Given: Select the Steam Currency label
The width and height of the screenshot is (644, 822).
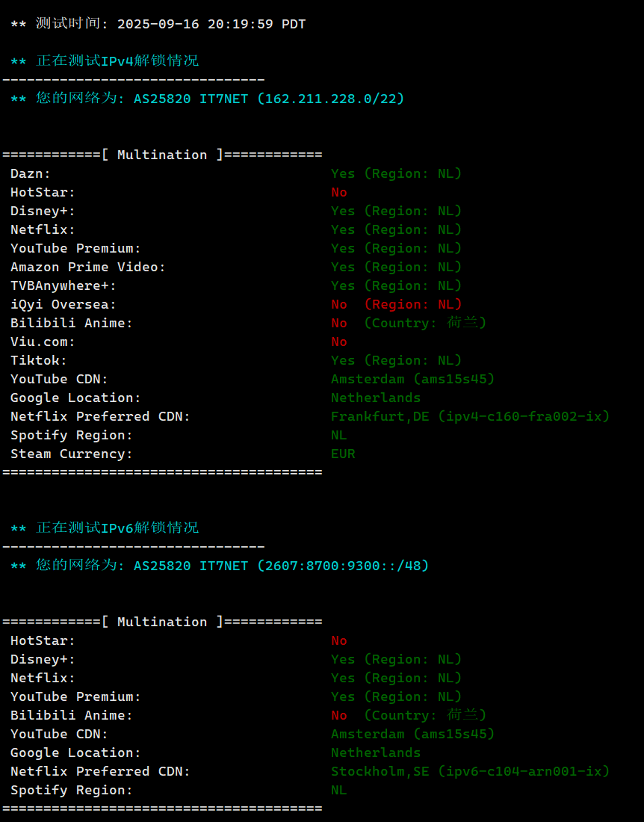Looking at the screenshot, I should 72,454.
